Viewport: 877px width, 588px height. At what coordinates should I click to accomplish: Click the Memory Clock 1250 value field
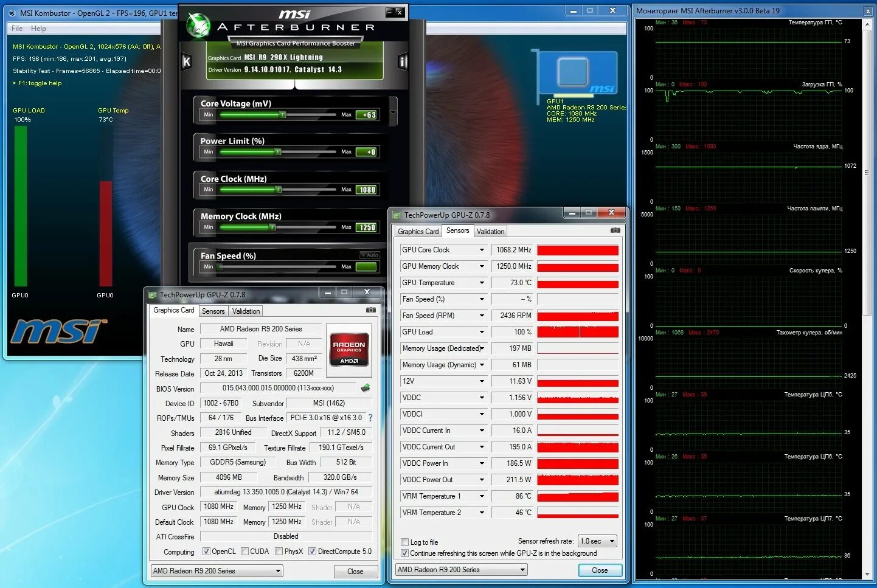click(x=367, y=227)
